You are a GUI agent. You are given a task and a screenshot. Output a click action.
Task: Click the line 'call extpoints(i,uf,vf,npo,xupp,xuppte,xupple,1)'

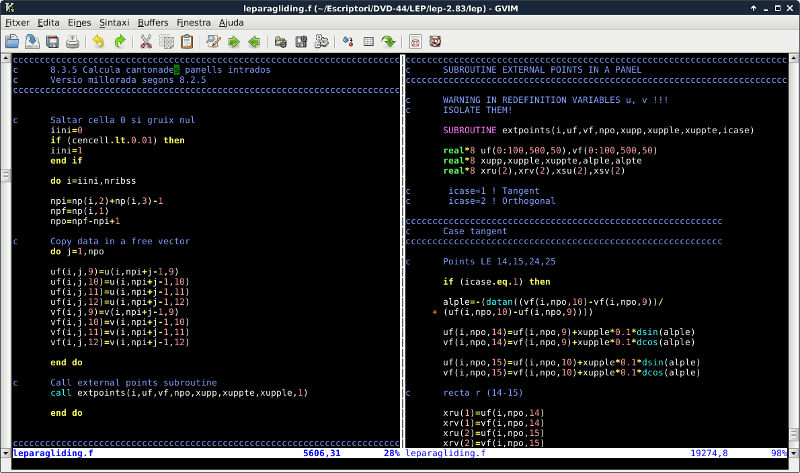pos(179,392)
